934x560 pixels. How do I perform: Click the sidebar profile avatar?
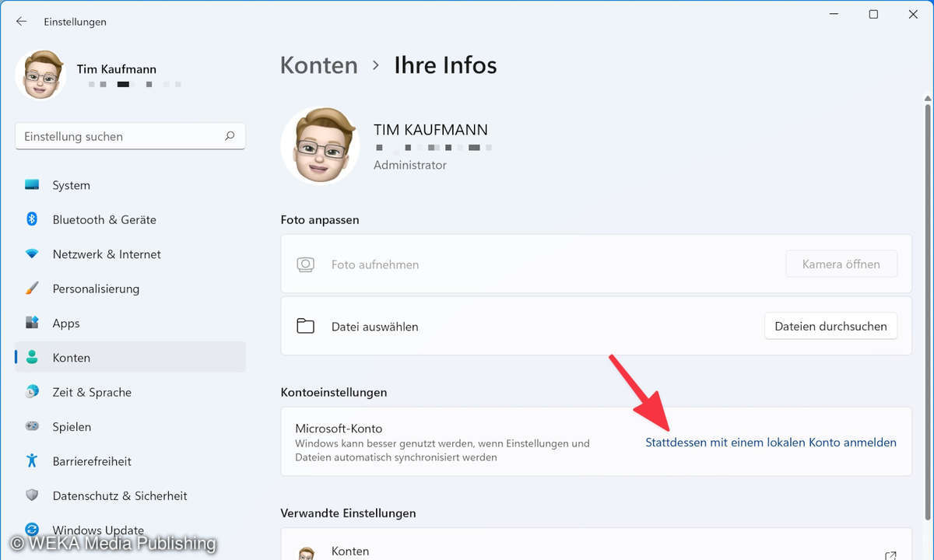[40, 75]
